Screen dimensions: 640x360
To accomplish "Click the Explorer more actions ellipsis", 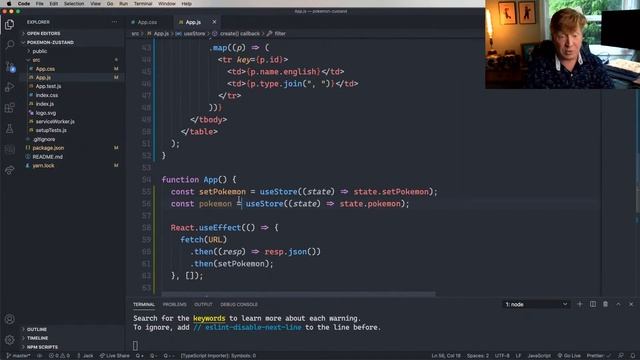I will (115, 22).
